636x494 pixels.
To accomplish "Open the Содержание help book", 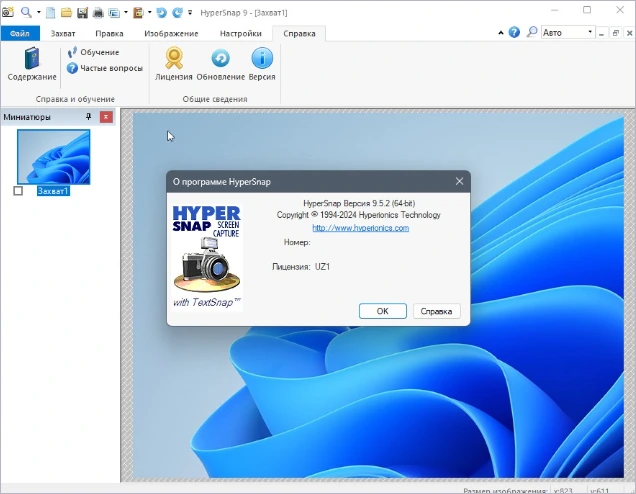I will point(32,64).
